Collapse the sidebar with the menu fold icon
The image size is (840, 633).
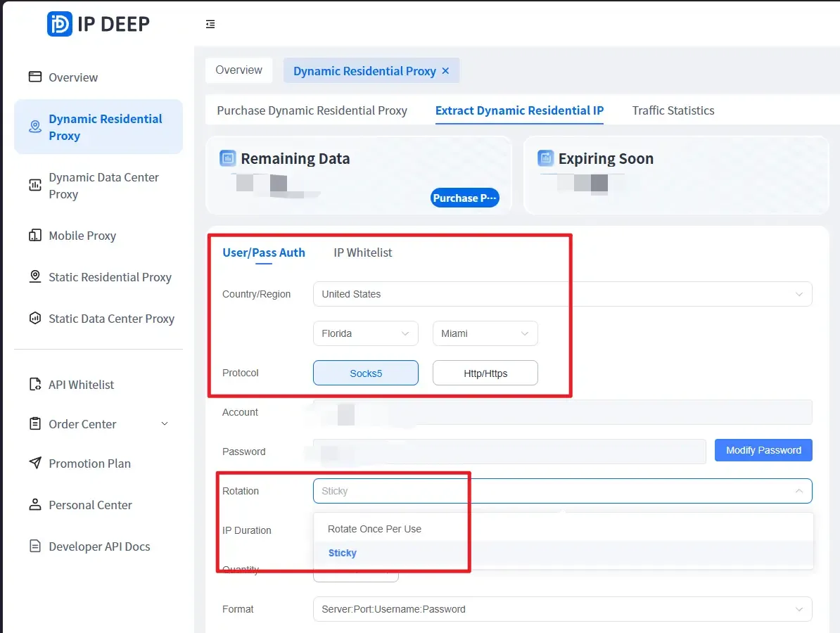point(210,24)
